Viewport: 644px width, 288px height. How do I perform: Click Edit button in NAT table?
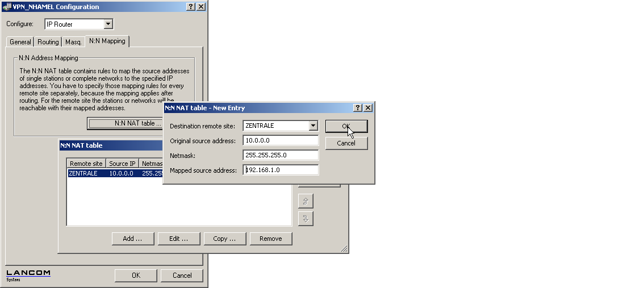pos(178,239)
